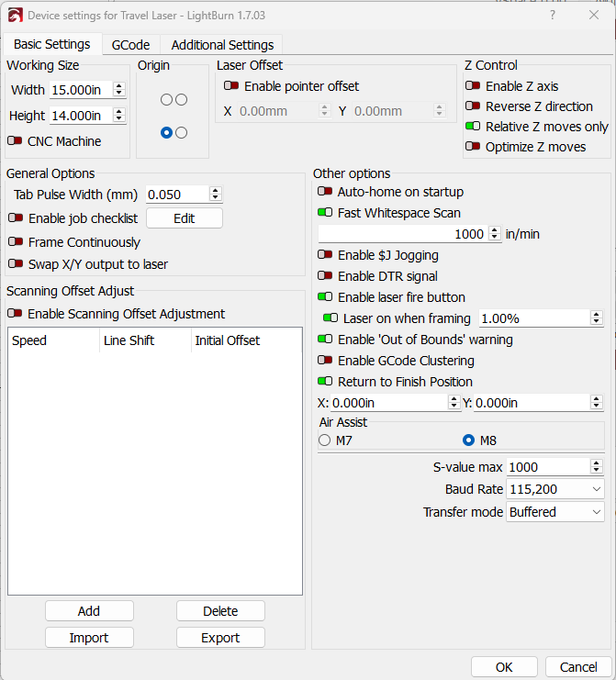Click Export scanning offsets button
This screenshot has height=680, width=616.
[x=220, y=638]
